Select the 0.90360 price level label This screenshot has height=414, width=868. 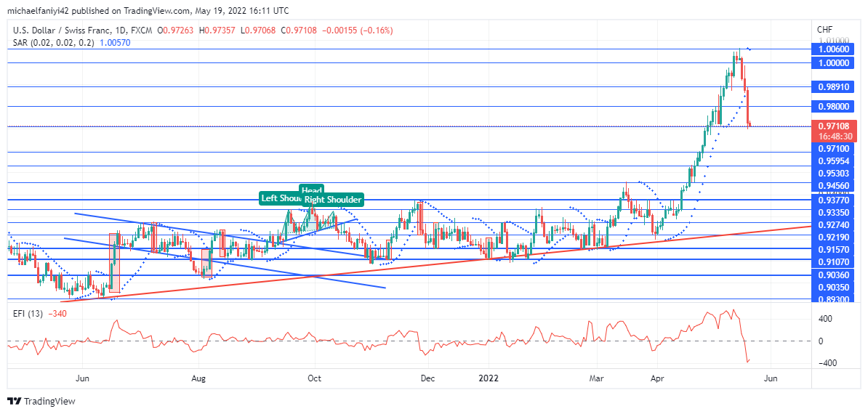833,275
